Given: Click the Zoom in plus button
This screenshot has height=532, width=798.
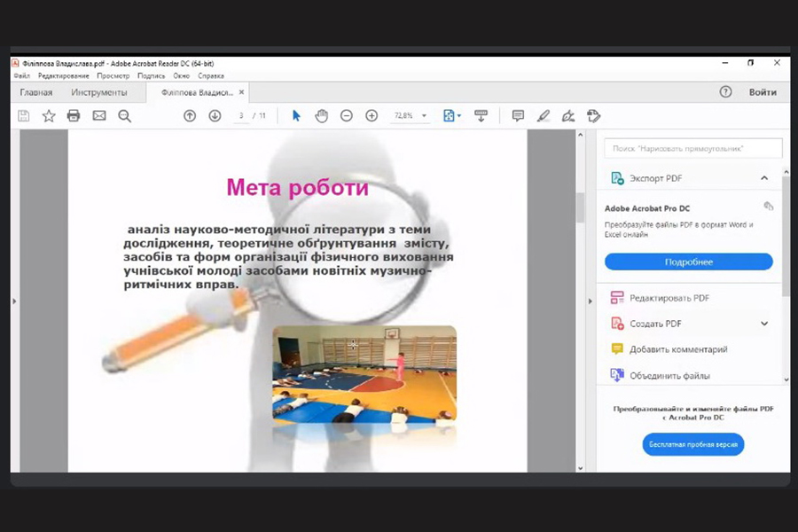Looking at the screenshot, I should pos(372,116).
